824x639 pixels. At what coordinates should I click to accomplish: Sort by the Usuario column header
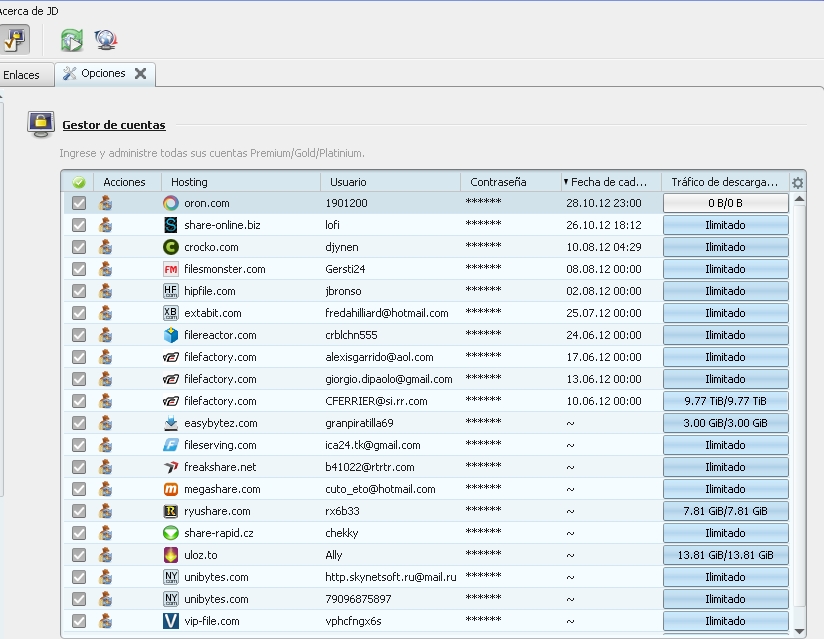tap(390, 182)
